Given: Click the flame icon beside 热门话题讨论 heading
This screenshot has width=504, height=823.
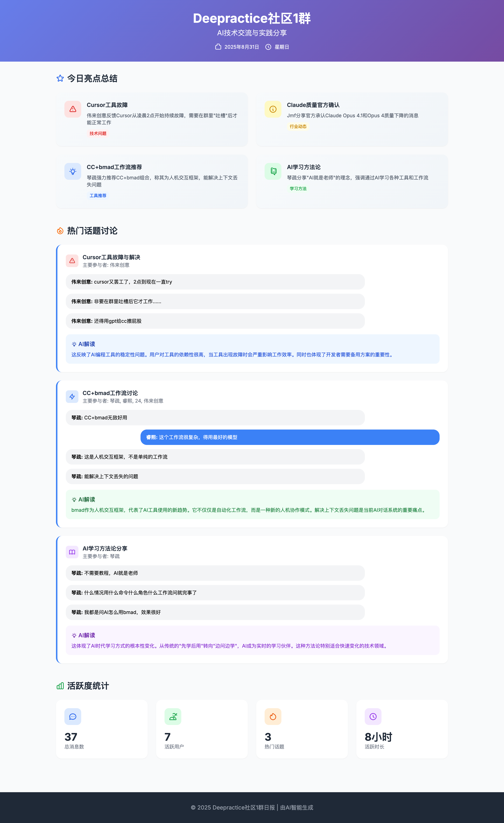Looking at the screenshot, I should click(x=60, y=231).
